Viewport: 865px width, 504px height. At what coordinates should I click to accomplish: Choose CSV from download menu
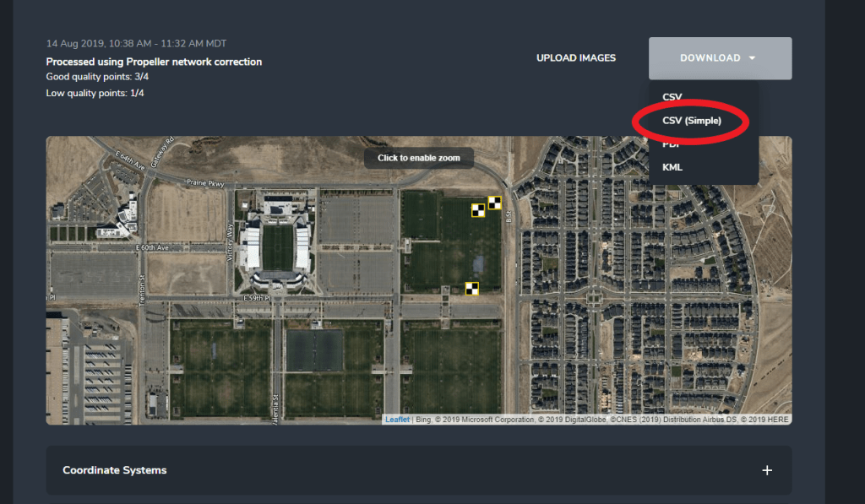click(672, 96)
